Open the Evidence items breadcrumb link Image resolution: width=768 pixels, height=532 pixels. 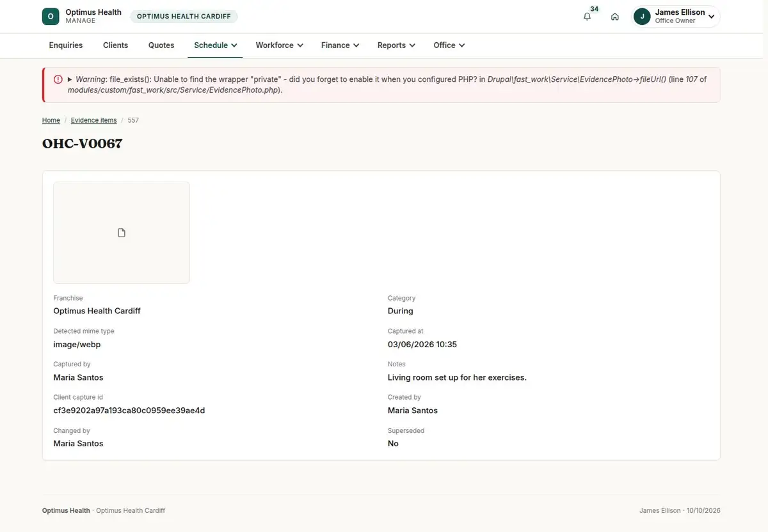click(93, 120)
